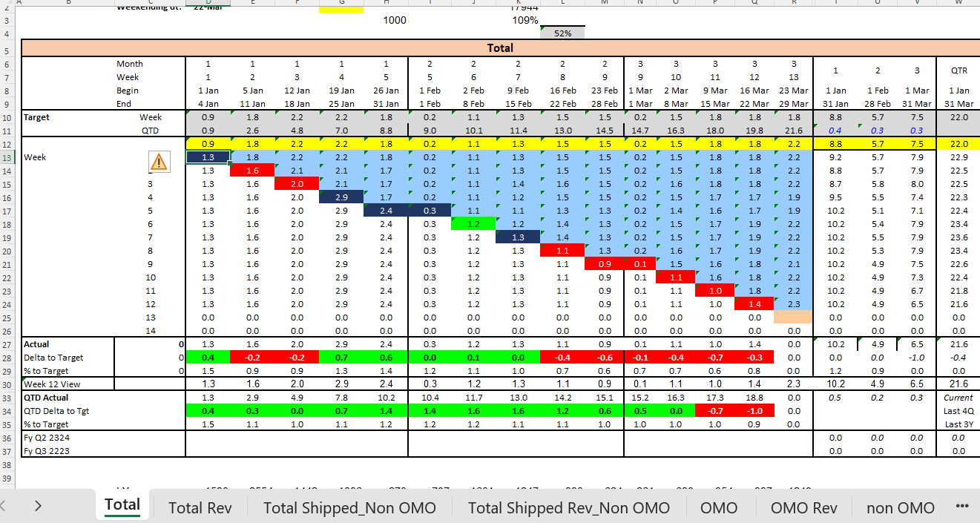Go to Total Shipped Rev_Non OMO tab
Image resolution: width=980 pixels, height=523 pixels.
point(568,507)
